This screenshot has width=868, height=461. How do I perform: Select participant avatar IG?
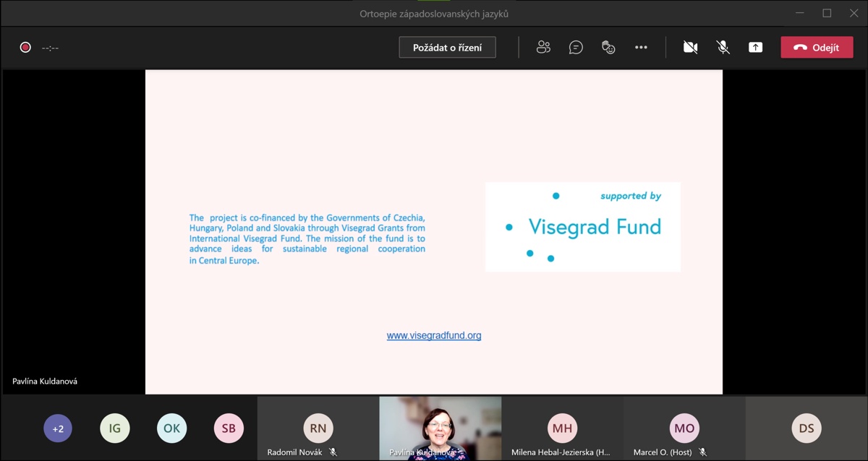[114, 428]
